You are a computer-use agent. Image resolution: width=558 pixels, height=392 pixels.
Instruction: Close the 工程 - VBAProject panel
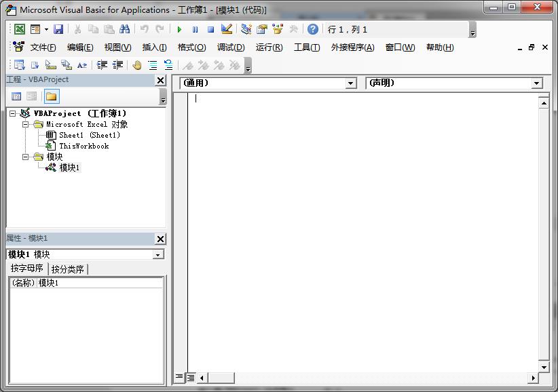(x=160, y=81)
